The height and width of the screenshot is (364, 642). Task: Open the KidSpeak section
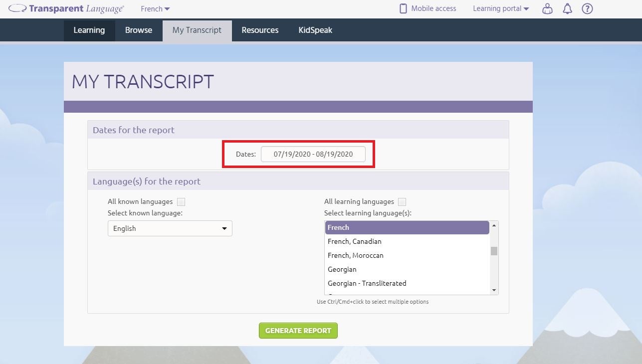click(x=315, y=30)
